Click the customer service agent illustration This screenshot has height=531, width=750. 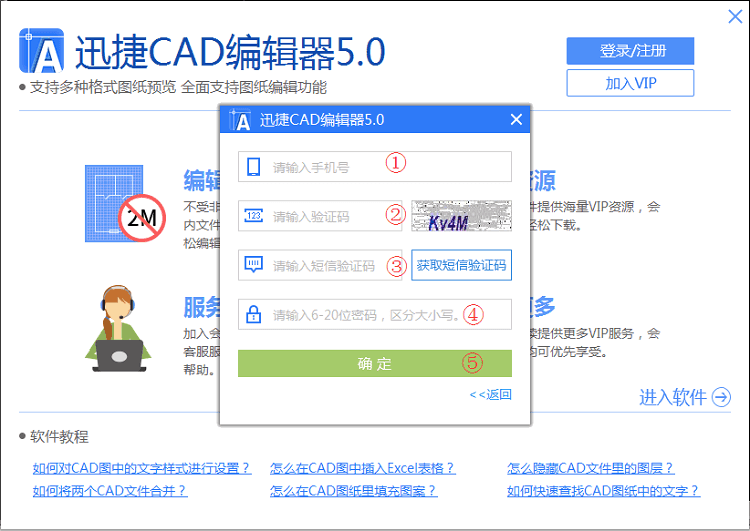tap(118, 328)
